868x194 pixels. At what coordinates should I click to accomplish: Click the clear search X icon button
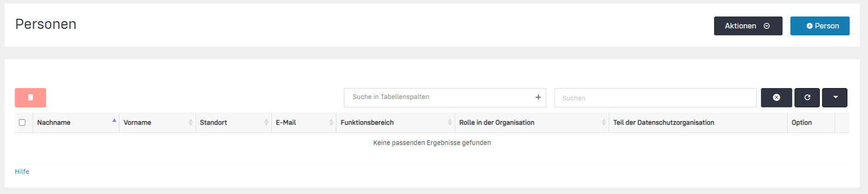coord(776,97)
